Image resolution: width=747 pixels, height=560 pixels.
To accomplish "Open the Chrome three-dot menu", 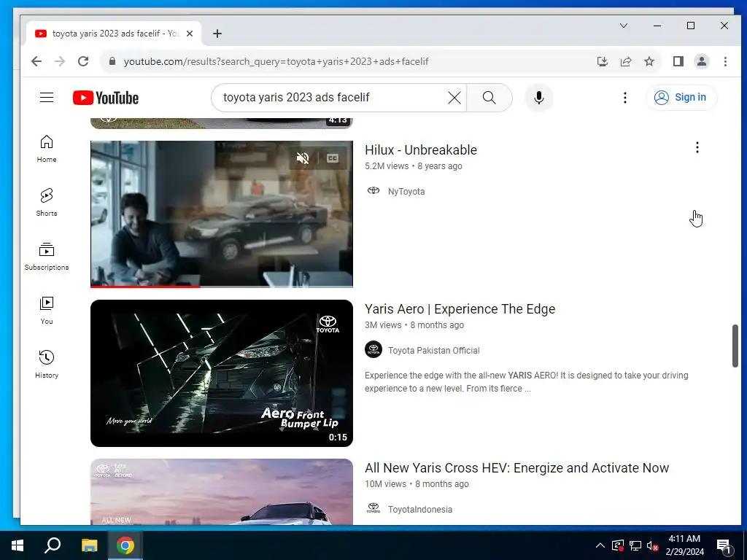I will coord(725,61).
